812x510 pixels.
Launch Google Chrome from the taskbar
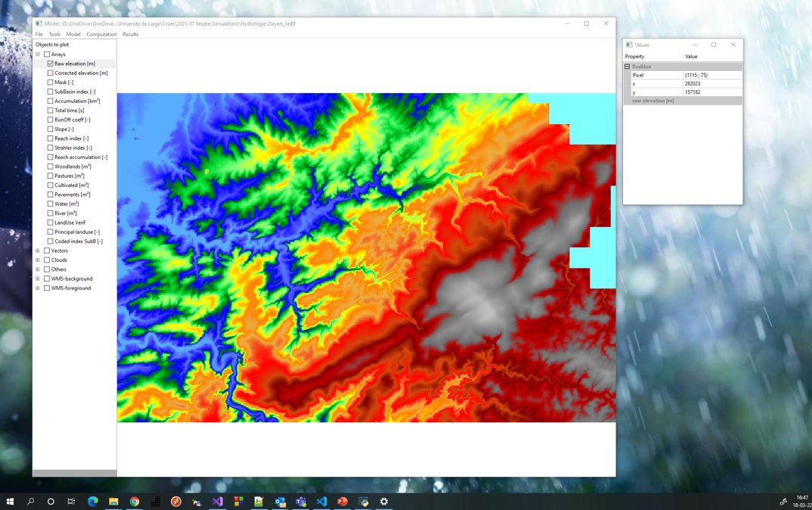click(x=134, y=501)
